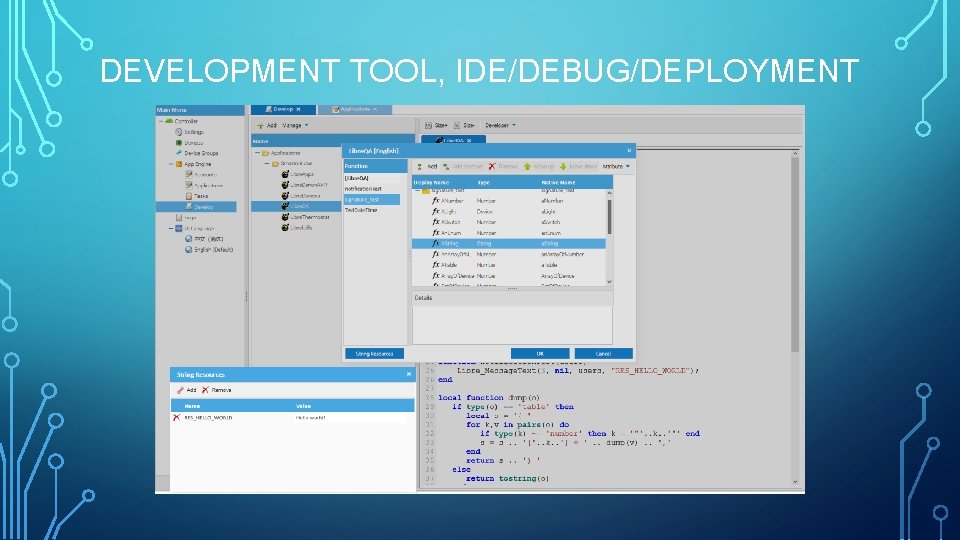Click the green Move up arrow
The height and width of the screenshot is (540, 960).
point(527,167)
